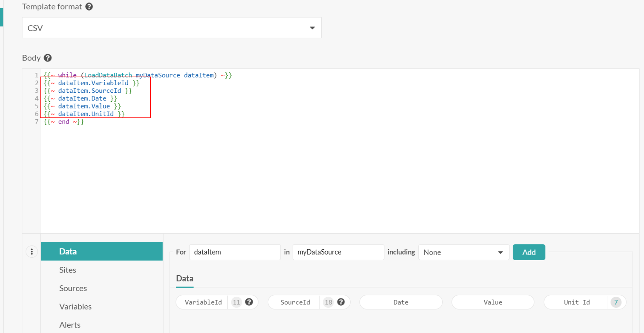Insert the Date field pill
The width and height of the screenshot is (644, 333).
401,302
